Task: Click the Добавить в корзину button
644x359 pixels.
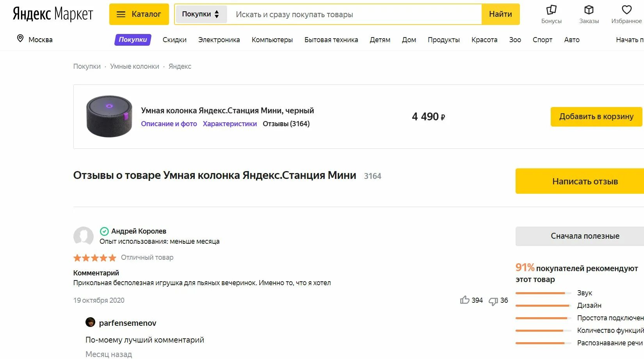Action: coord(596,116)
